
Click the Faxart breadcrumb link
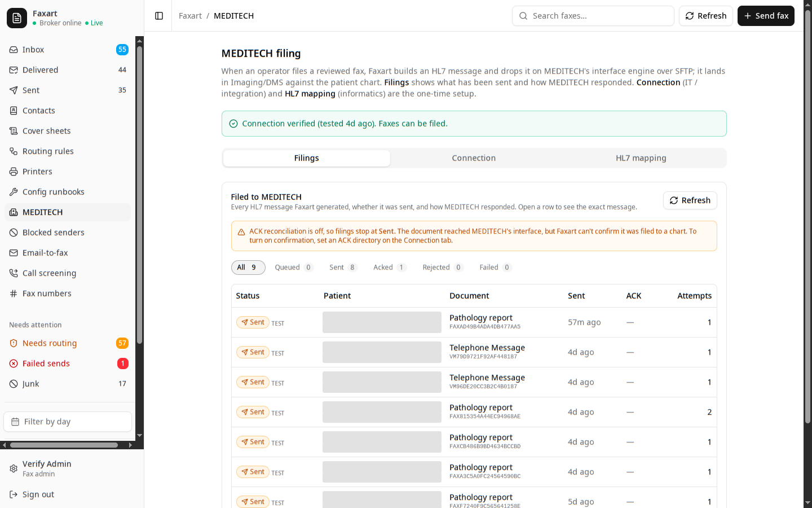[190, 16]
